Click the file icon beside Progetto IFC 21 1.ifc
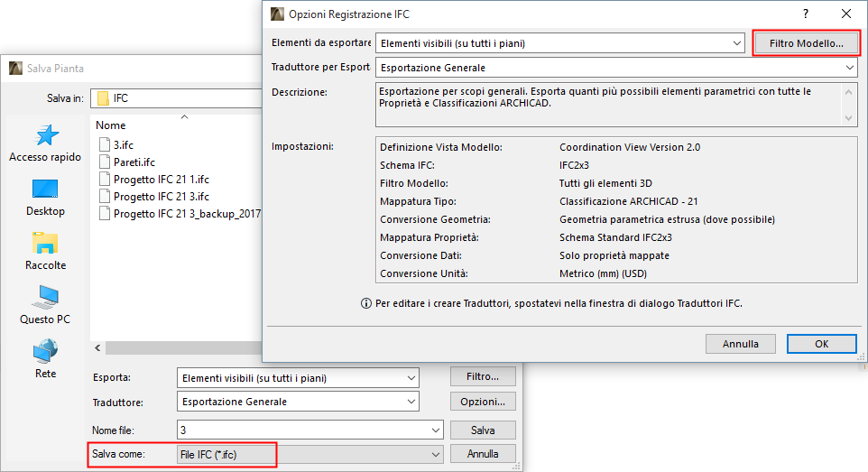 click(105, 179)
